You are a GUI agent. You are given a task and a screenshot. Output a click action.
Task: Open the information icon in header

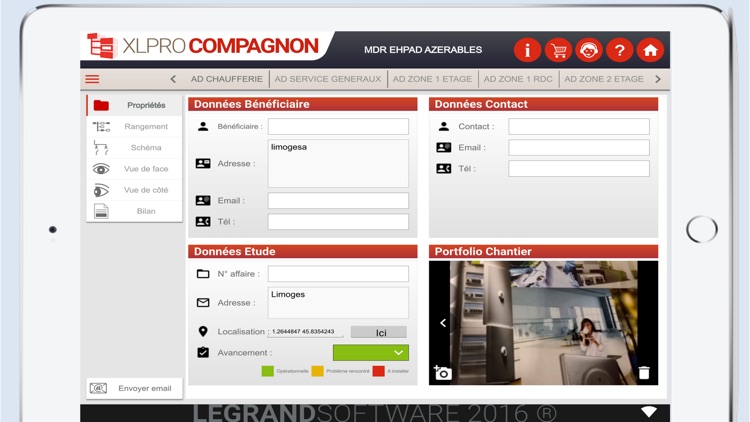click(x=527, y=50)
